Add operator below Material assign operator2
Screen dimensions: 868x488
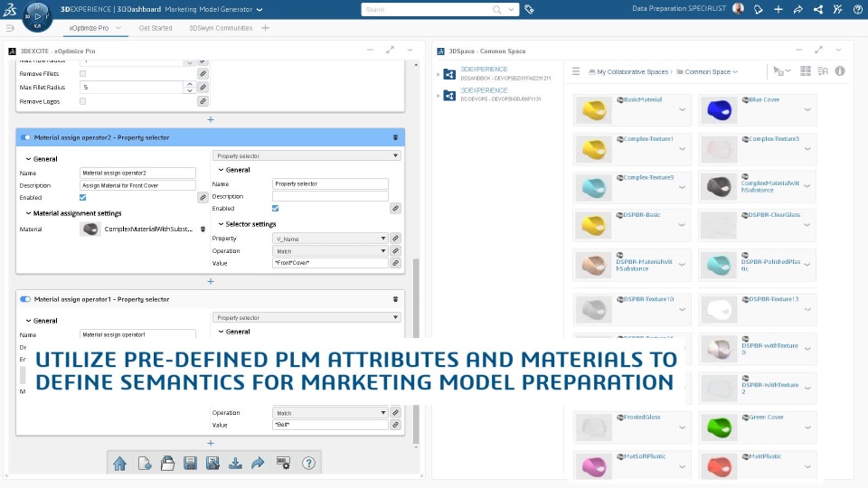pos(211,281)
